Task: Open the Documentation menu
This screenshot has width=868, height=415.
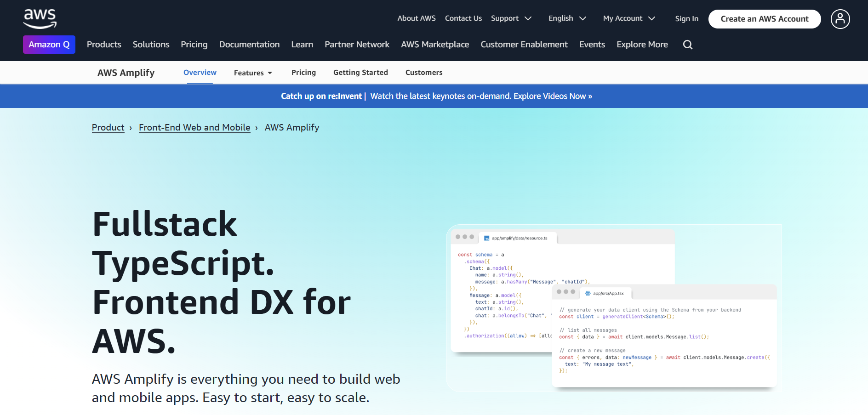Action: click(x=249, y=45)
